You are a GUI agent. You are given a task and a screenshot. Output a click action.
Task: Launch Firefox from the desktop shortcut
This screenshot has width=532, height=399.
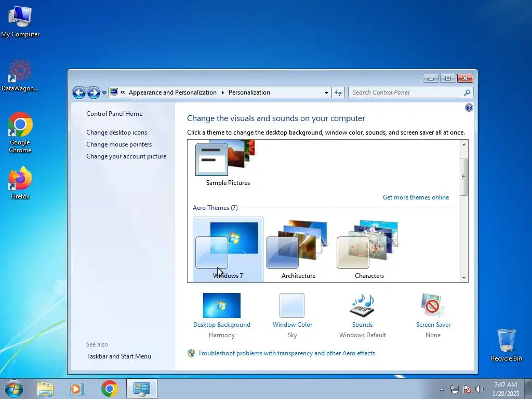click(20, 182)
